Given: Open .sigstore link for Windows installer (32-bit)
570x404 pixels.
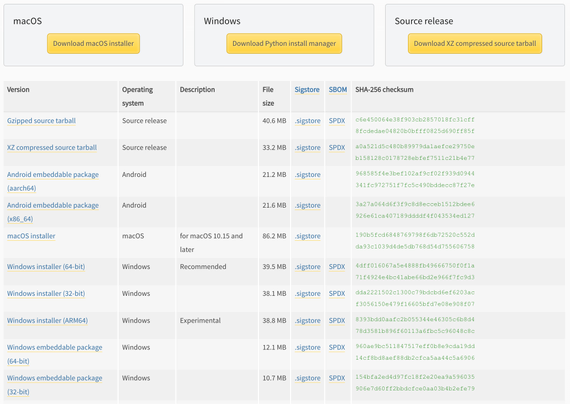Looking at the screenshot, I should click(x=308, y=293).
